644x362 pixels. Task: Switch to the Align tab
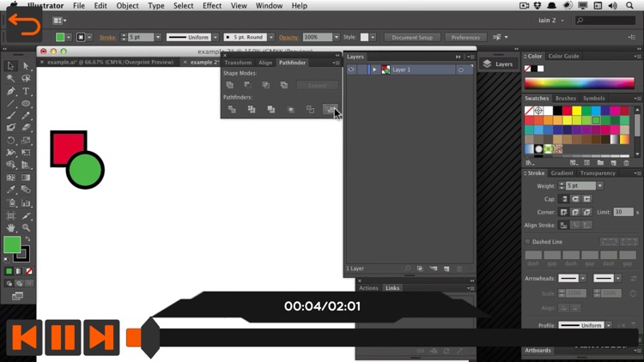[x=265, y=63]
